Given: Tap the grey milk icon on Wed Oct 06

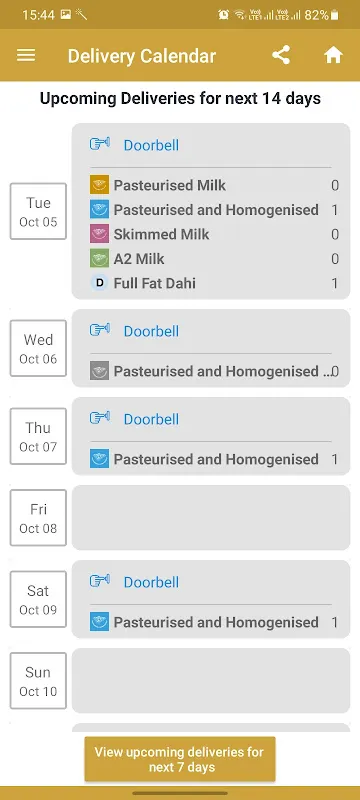Looking at the screenshot, I should [x=99, y=371].
